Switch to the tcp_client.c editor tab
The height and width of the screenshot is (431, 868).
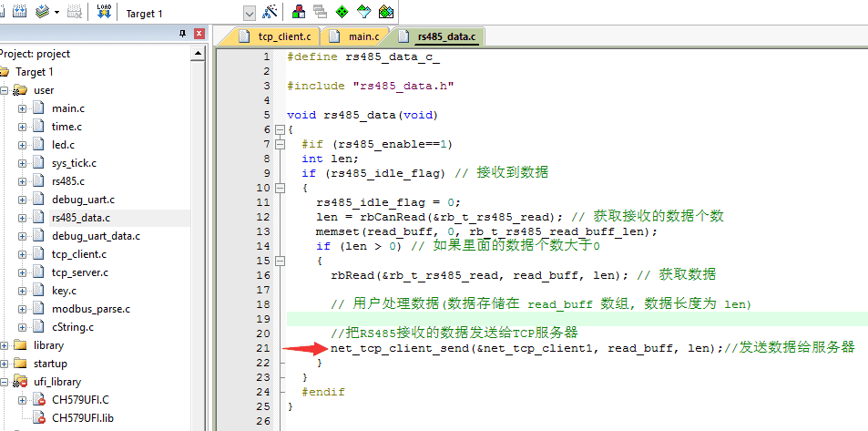pos(274,36)
